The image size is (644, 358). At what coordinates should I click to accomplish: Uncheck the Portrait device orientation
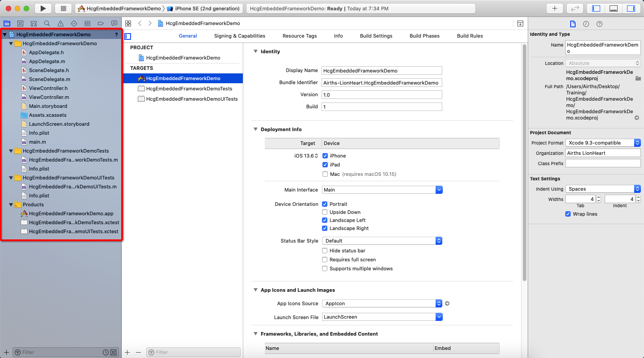pos(325,204)
